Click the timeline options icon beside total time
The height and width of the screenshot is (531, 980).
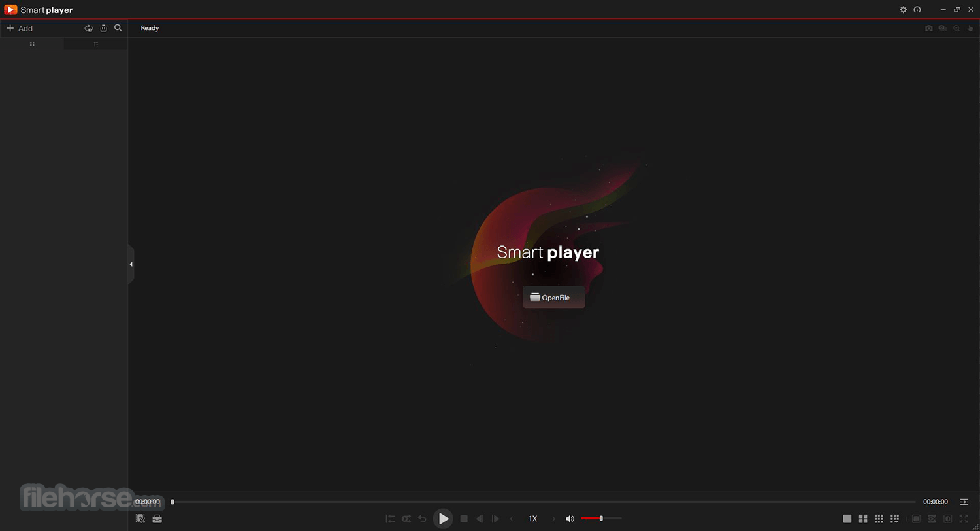pos(964,502)
